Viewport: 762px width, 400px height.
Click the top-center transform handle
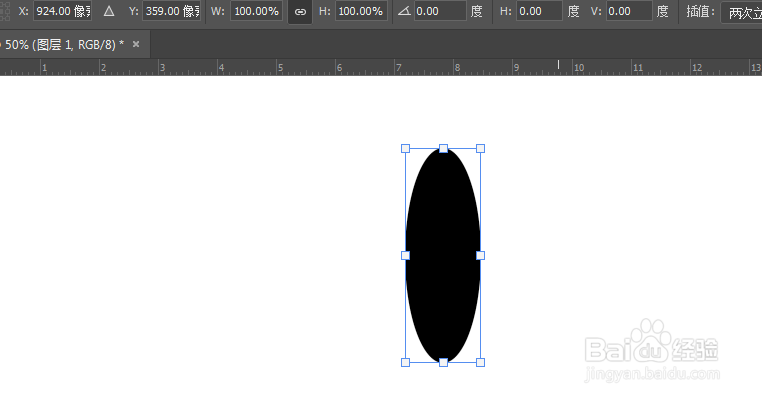[443, 148]
